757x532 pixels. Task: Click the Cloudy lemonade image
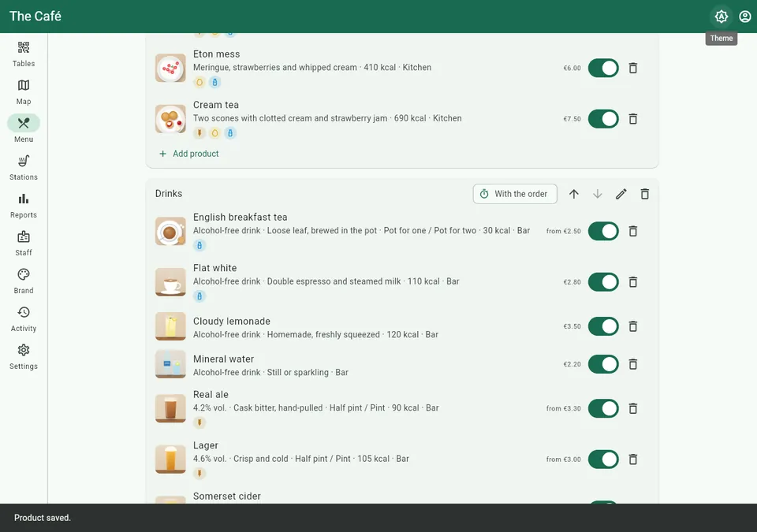coord(170,326)
